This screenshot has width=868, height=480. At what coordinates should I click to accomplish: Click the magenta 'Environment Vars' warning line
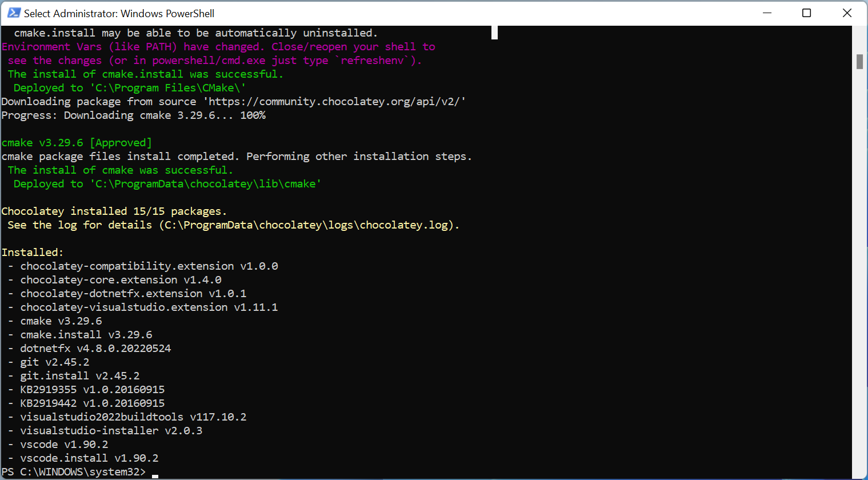[x=218, y=47]
